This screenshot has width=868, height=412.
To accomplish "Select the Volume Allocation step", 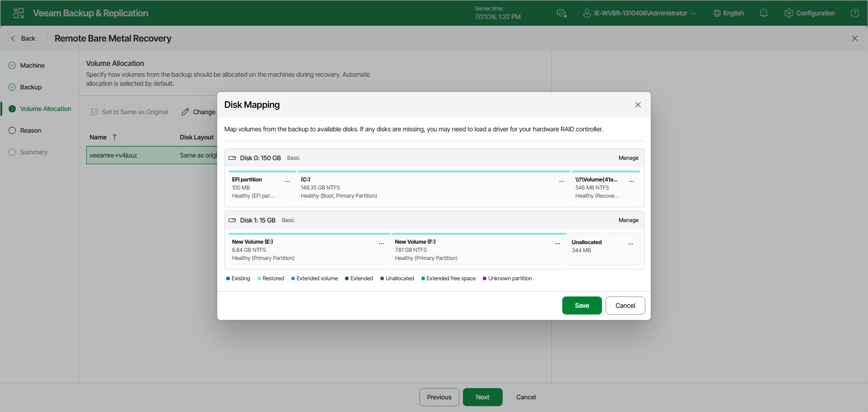I will [x=45, y=109].
